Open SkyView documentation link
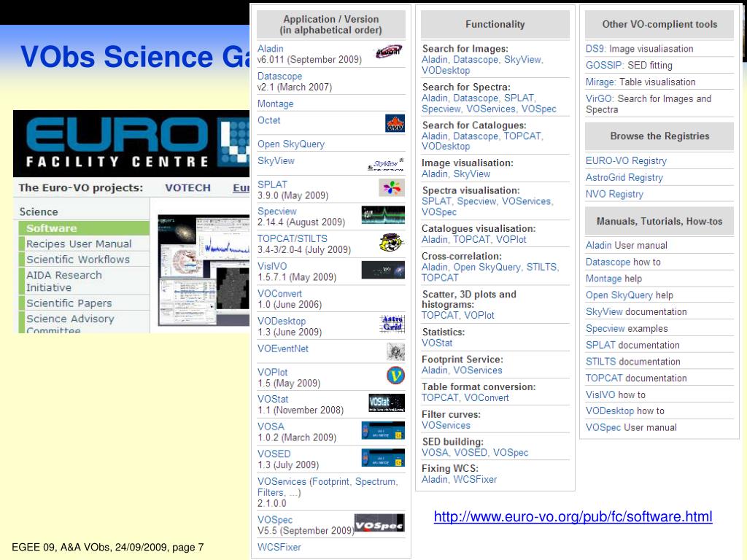 pyautogui.click(x=636, y=312)
